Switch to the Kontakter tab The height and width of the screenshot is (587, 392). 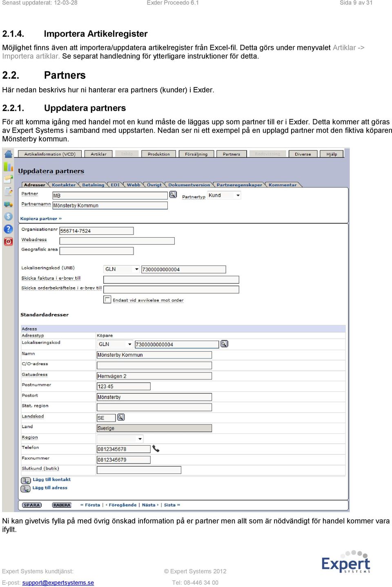[64, 185]
